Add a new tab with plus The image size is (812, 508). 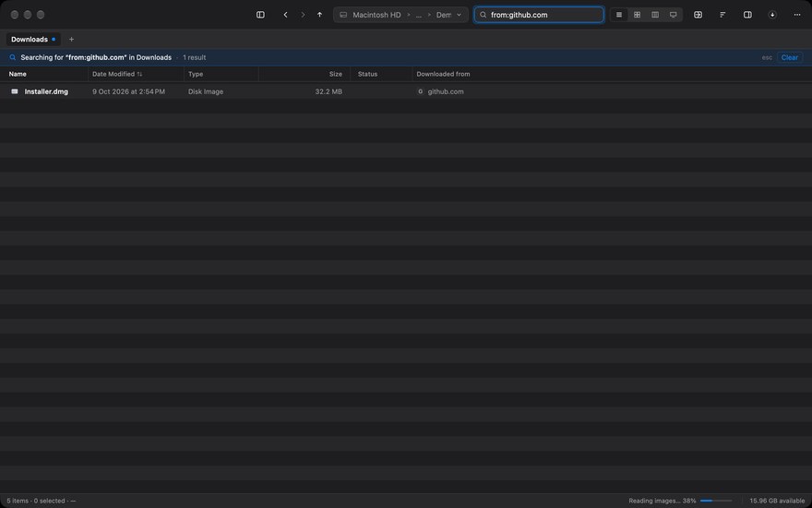pyautogui.click(x=71, y=40)
